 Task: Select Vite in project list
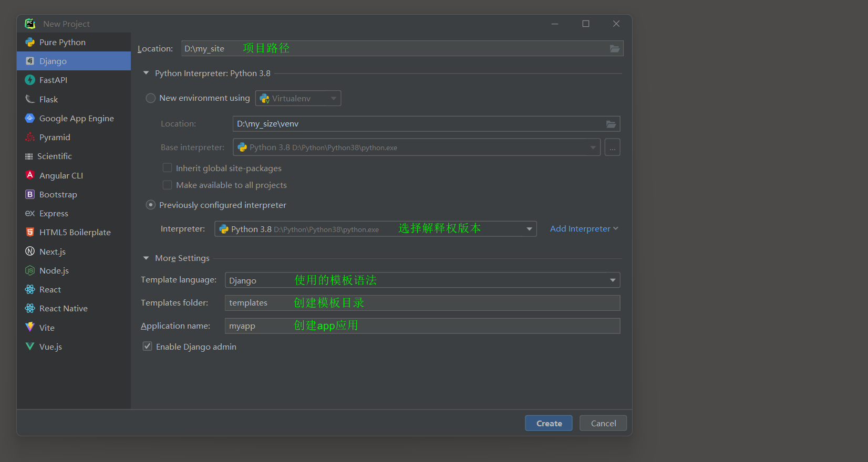pyautogui.click(x=74, y=327)
